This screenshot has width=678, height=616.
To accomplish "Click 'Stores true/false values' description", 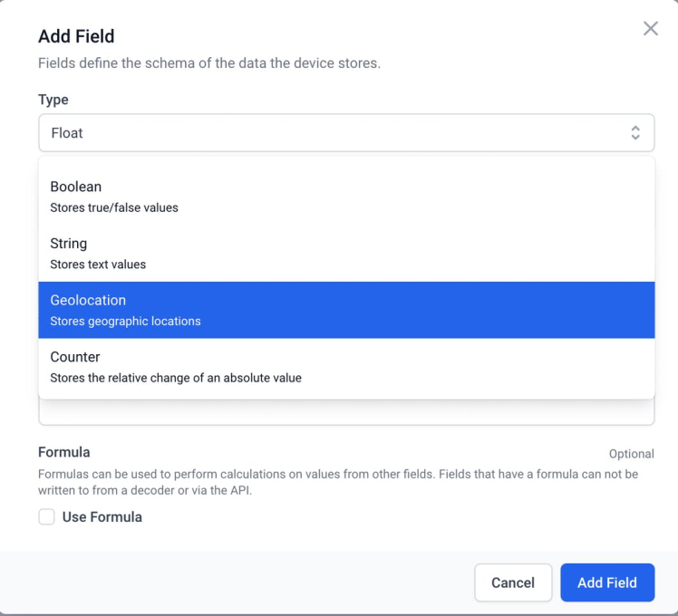I will coord(114,207).
